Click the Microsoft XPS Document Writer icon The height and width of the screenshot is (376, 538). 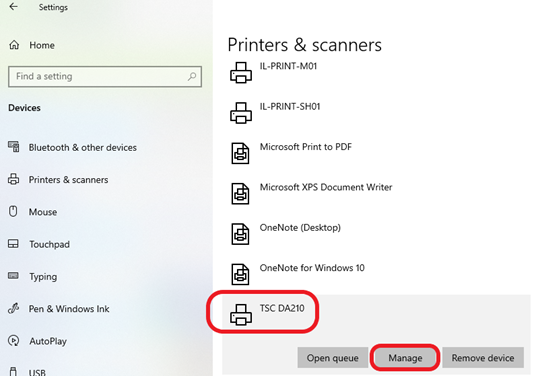tap(240, 193)
